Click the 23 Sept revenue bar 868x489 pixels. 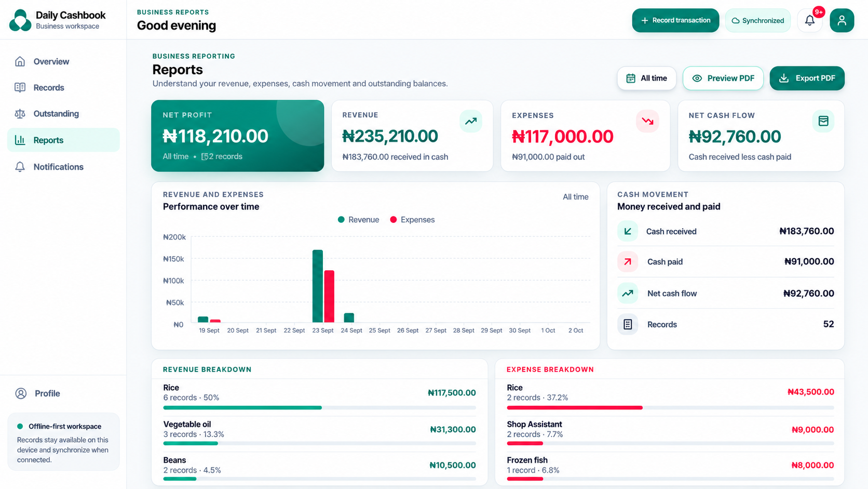click(318, 286)
